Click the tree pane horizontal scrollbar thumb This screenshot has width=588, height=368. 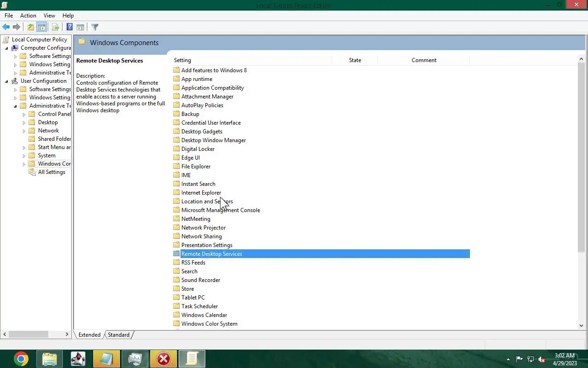28,334
